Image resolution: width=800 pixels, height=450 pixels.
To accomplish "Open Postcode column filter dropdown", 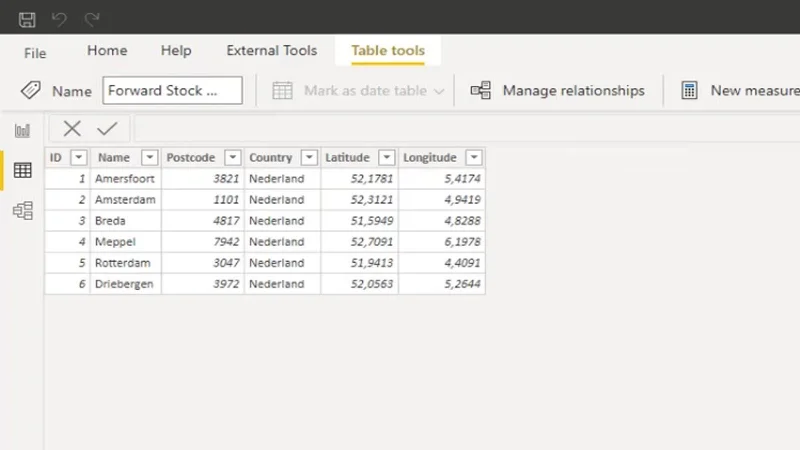I will coord(233,158).
